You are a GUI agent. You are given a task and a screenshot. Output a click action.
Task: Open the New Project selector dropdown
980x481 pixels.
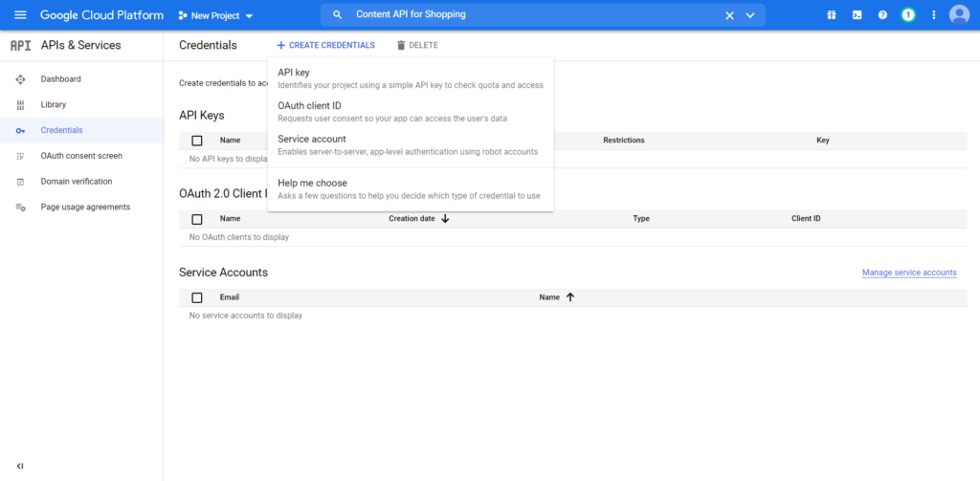[x=215, y=15]
